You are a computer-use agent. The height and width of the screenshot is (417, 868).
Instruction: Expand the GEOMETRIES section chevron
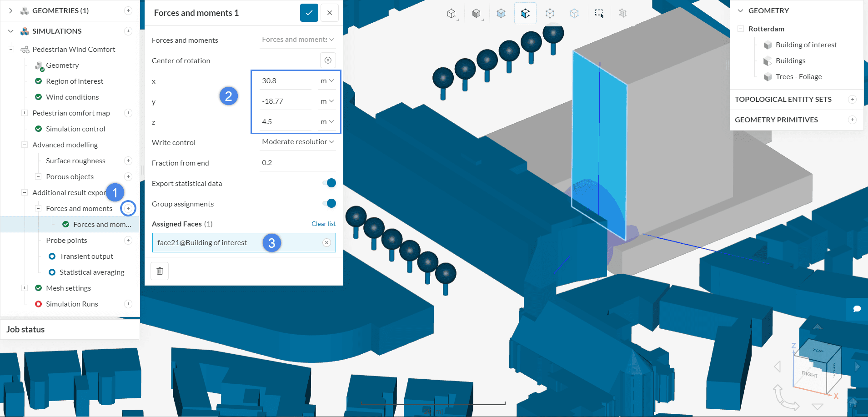[10, 10]
